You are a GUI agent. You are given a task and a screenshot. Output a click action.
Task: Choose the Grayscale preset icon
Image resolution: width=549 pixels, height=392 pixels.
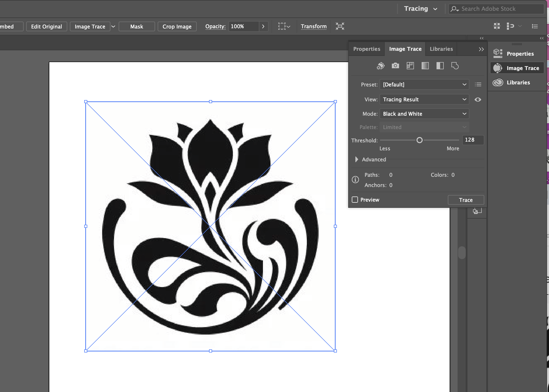[425, 66]
